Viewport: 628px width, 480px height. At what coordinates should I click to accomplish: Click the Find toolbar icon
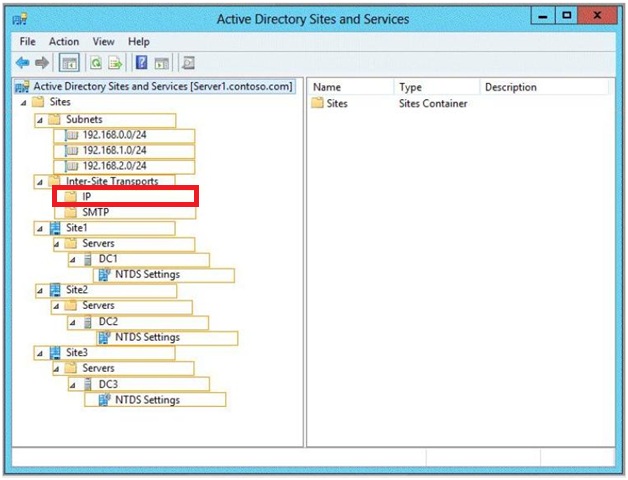click(x=188, y=63)
